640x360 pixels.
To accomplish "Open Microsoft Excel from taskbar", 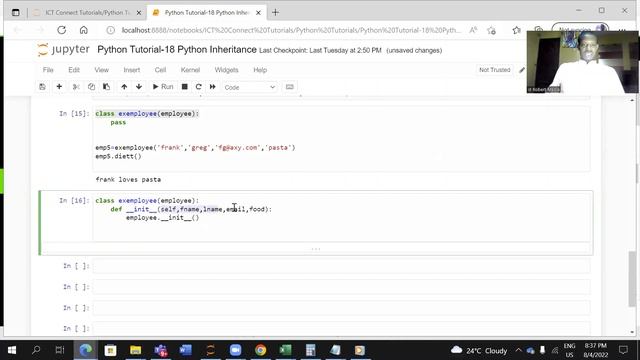I will pos(285,350).
